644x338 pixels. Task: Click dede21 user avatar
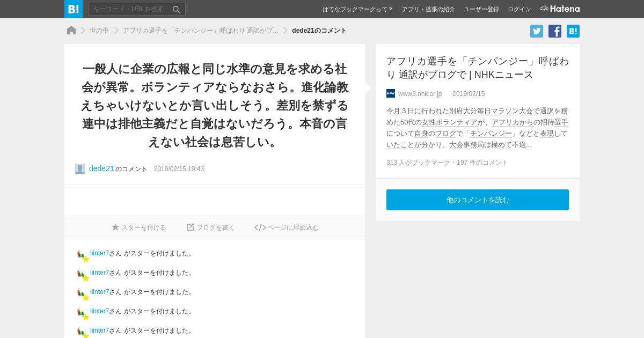(80, 169)
